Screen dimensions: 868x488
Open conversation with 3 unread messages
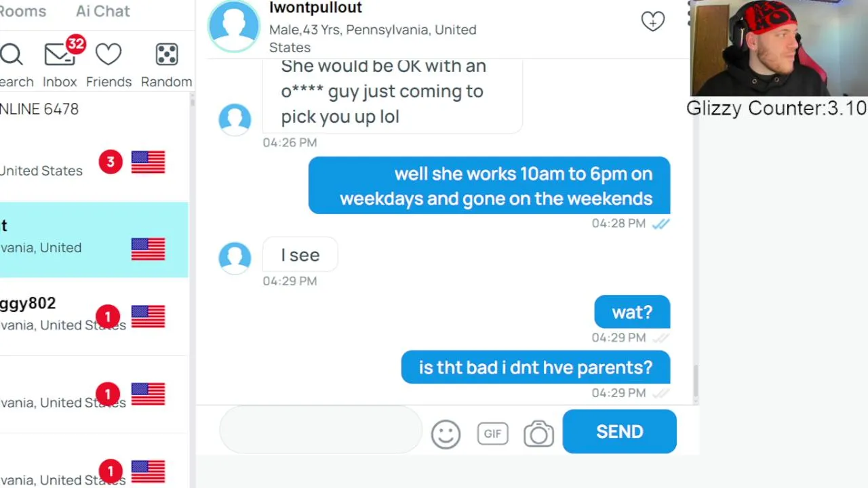94,163
